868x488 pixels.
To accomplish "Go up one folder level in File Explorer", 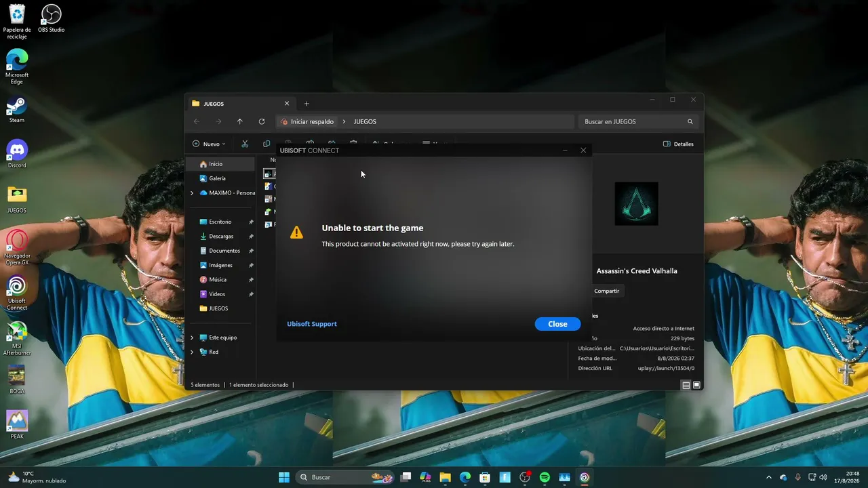I will click(240, 122).
